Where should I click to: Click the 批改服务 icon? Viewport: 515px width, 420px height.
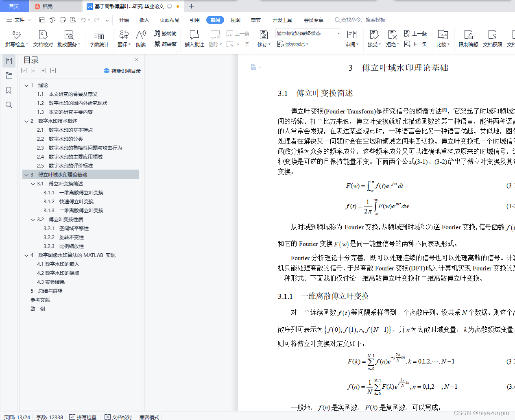[69, 35]
